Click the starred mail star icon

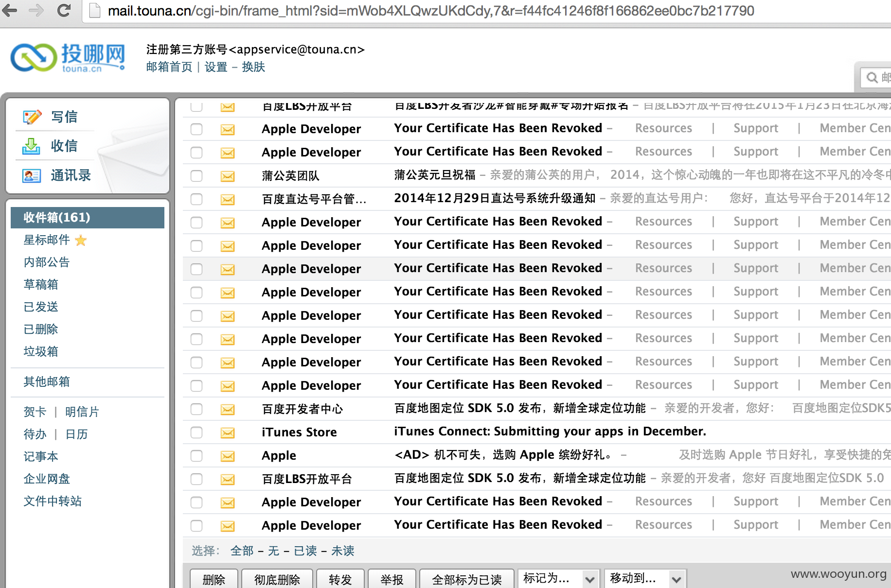81,240
